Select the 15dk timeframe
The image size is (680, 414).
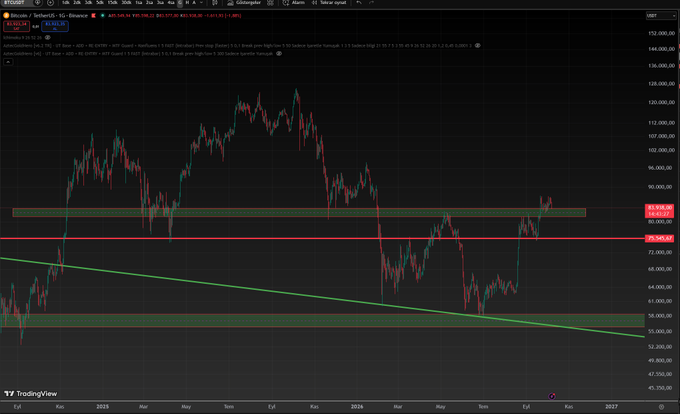(x=112, y=3)
